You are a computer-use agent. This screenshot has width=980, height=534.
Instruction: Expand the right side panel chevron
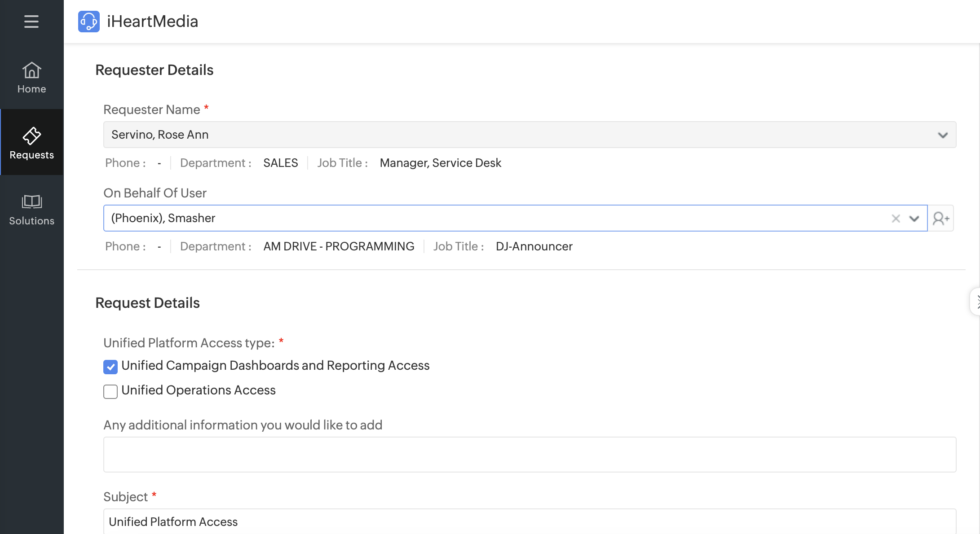976,302
